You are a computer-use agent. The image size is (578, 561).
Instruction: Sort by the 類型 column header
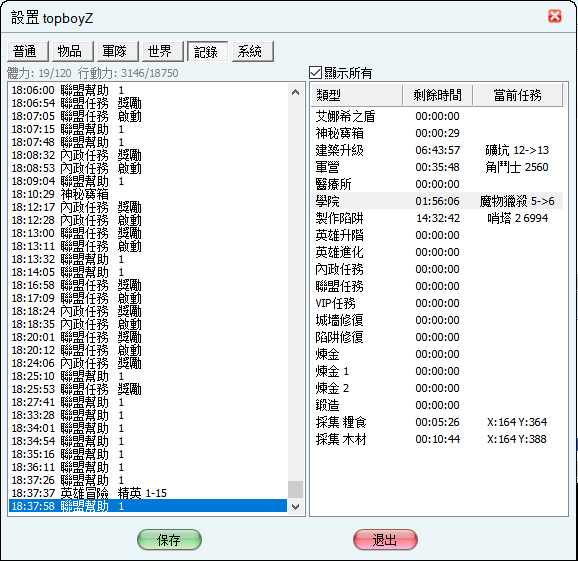(x=356, y=95)
